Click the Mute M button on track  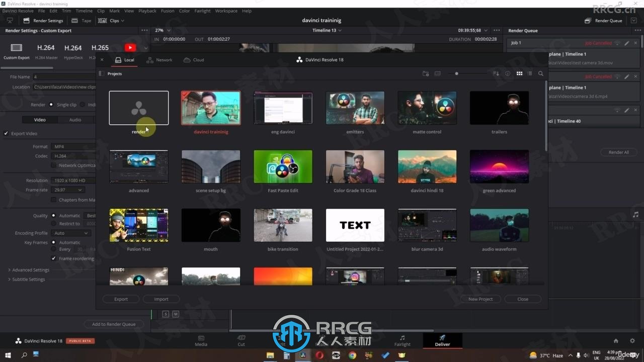176,314
